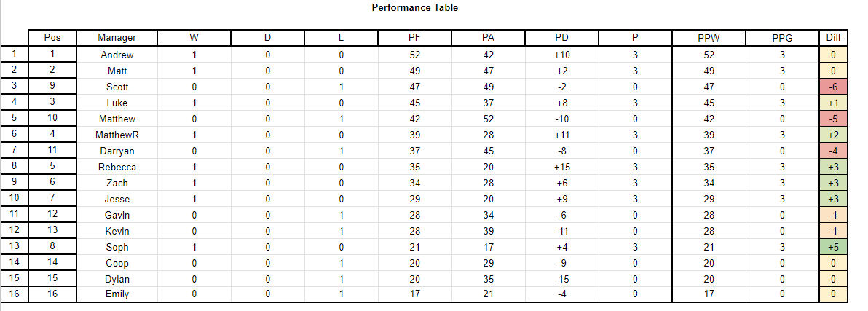Click the Emily manager cell
Image resolution: width=868 pixels, height=311 pixels.
(x=117, y=294)
